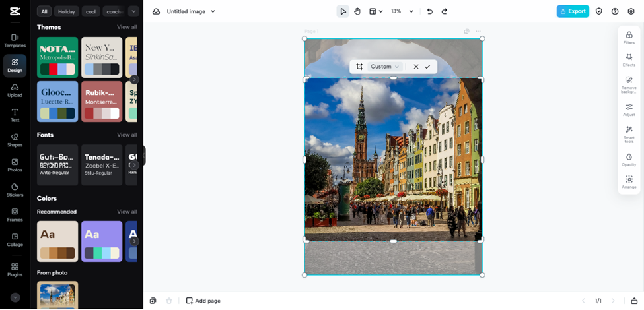Screen dimensions: 644x310
Task: Open the help question mark icon
Action: tap(615, 11)
